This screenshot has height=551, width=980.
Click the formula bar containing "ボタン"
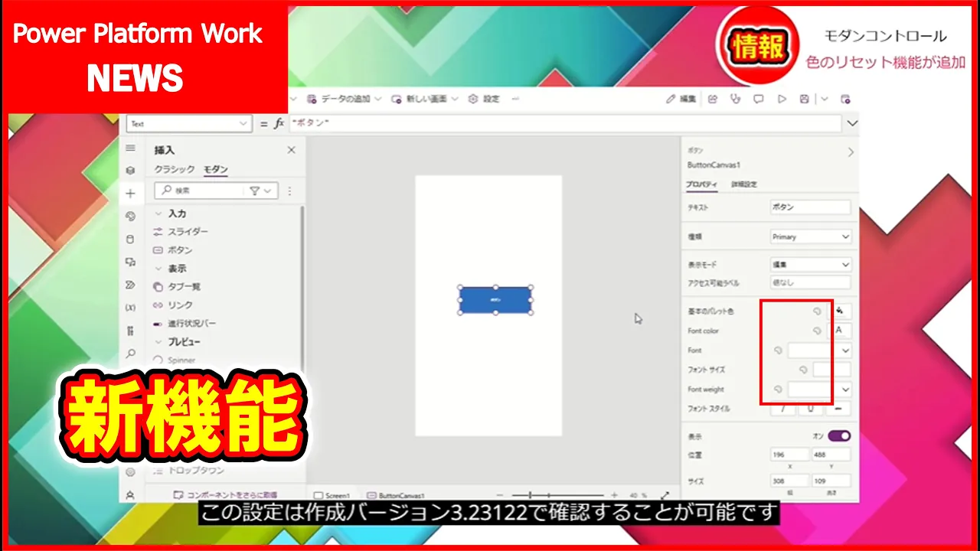[x=565, y=123]
